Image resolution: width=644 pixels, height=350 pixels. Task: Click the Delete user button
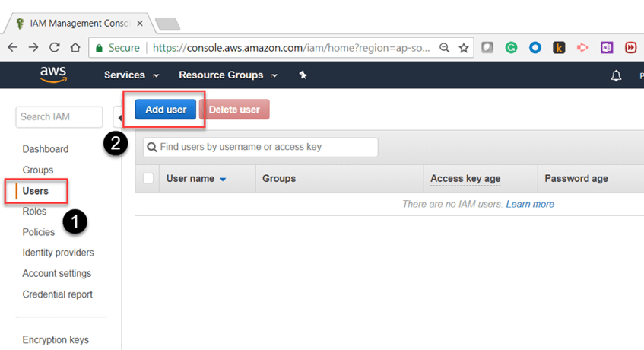pyautogui.click(x=234, y=110)
